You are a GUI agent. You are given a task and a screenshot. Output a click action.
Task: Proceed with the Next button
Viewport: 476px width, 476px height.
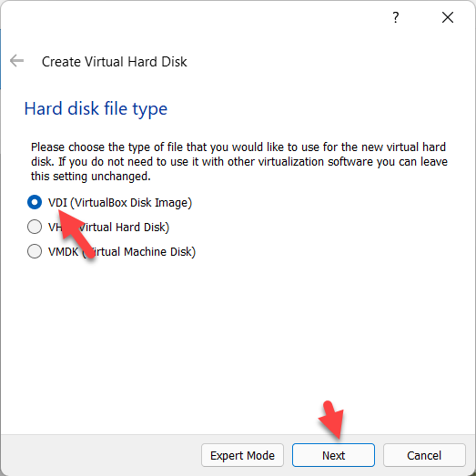(x=333, y=455)
